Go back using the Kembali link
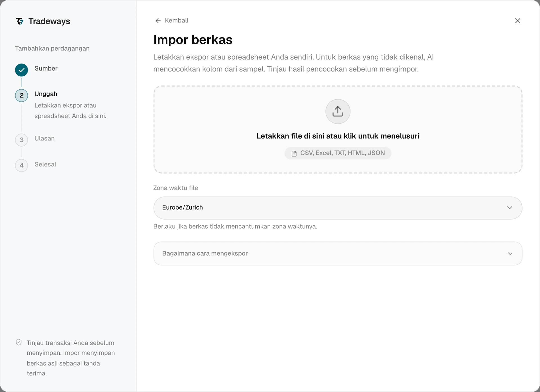Image resolution: width=540 pixels, height=392 pixels. pos(177,21)
